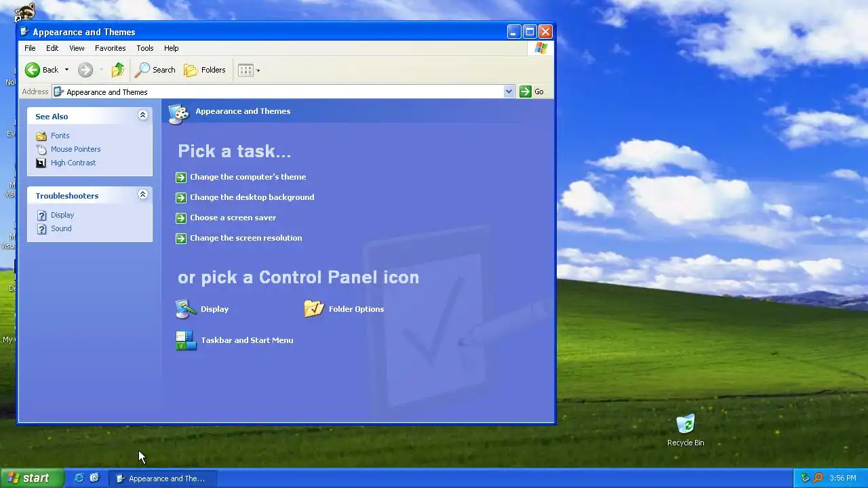Click the Go button next to address
868x488 pixels.
(532, 91)
